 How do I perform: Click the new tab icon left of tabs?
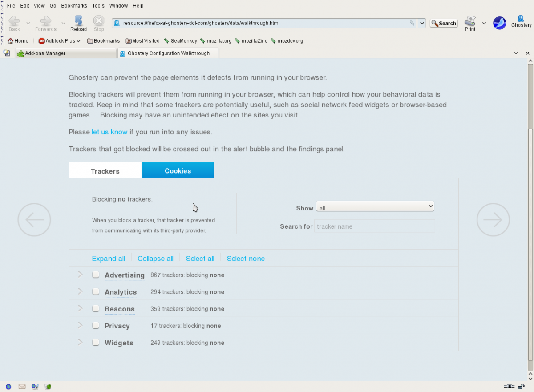coord(7,53)
